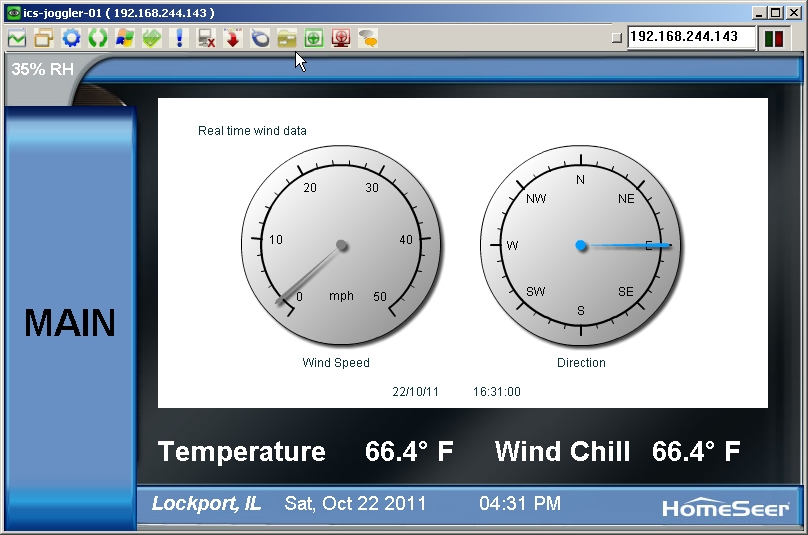Click the 04:31 PM time display
Viewport: 808px width, 535px height.
pyautogui.click(x=520, y=504)
